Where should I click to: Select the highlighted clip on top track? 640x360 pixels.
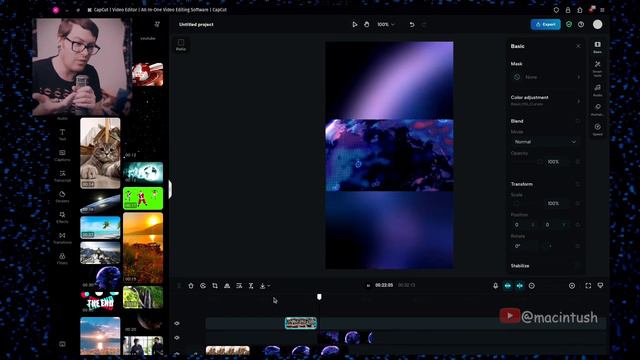pyautogui.click(x=301, y=323)
